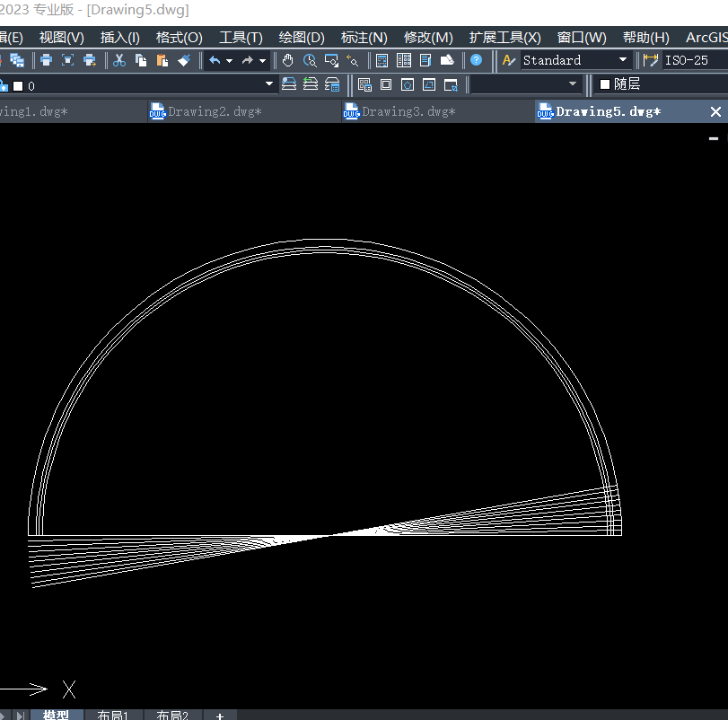Open the 视图(V) menu

tap(62, 38)
